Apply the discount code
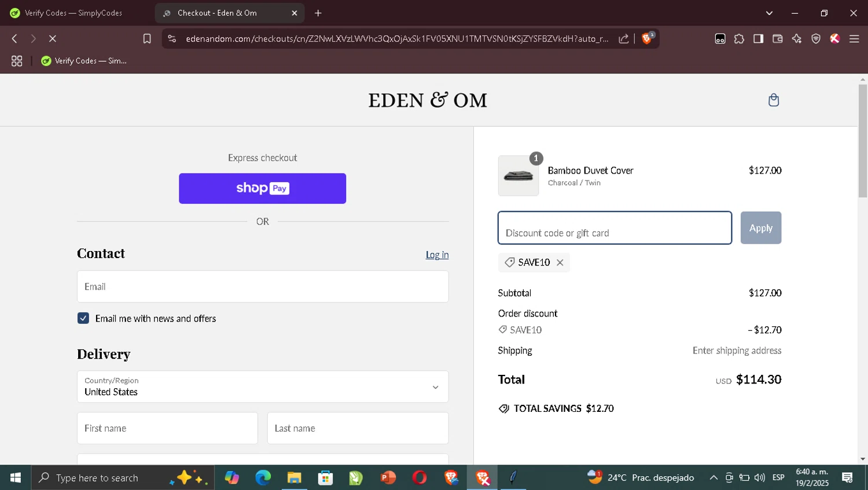The image size is (868, 490). tap(761, 228)
